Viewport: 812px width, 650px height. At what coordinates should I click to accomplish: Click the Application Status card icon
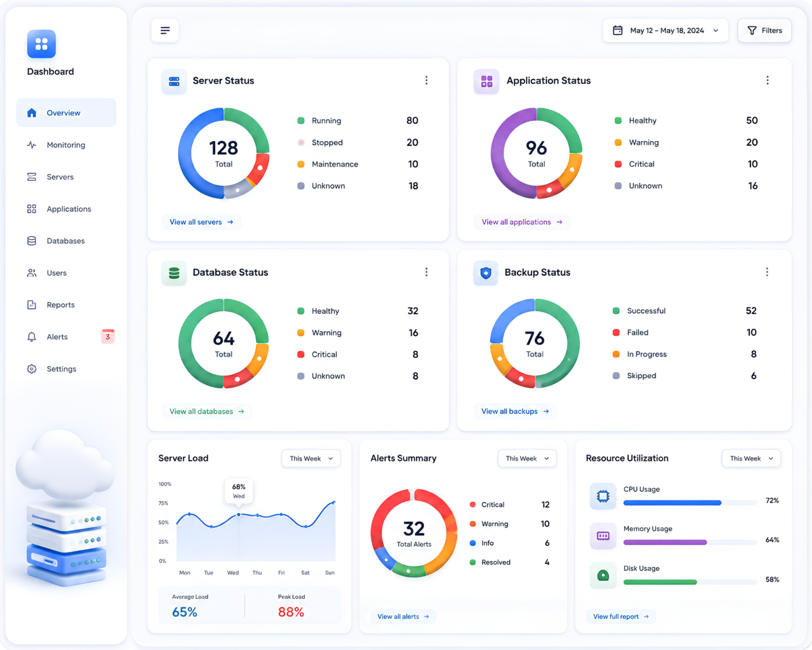tap(486, 81)
